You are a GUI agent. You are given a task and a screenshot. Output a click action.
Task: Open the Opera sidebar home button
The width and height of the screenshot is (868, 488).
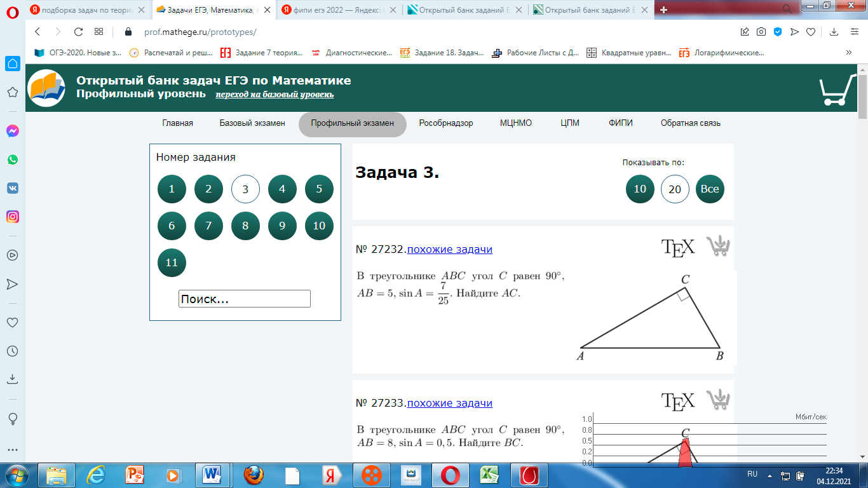(12, 64)
